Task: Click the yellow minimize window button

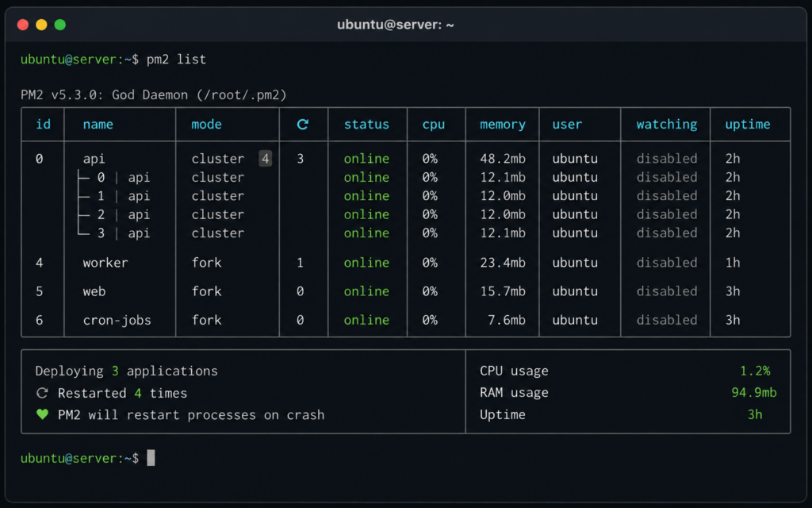Action: pyautogui.click(x=41, y=25)
